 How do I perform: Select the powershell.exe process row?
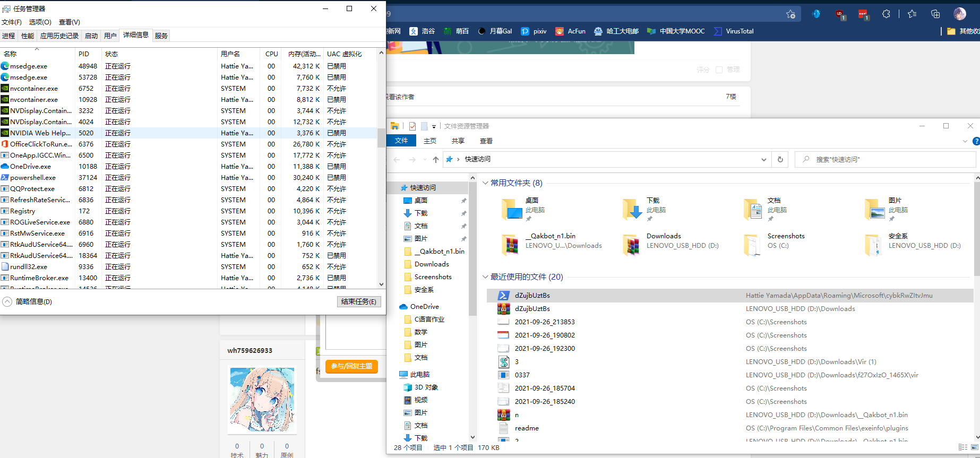[188, 178]
